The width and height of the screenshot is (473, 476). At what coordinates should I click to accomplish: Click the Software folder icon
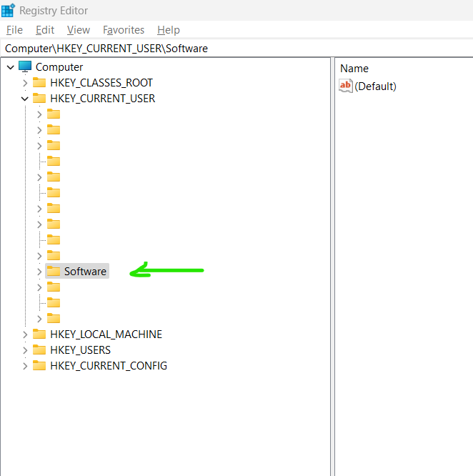[x=54, y=271]
